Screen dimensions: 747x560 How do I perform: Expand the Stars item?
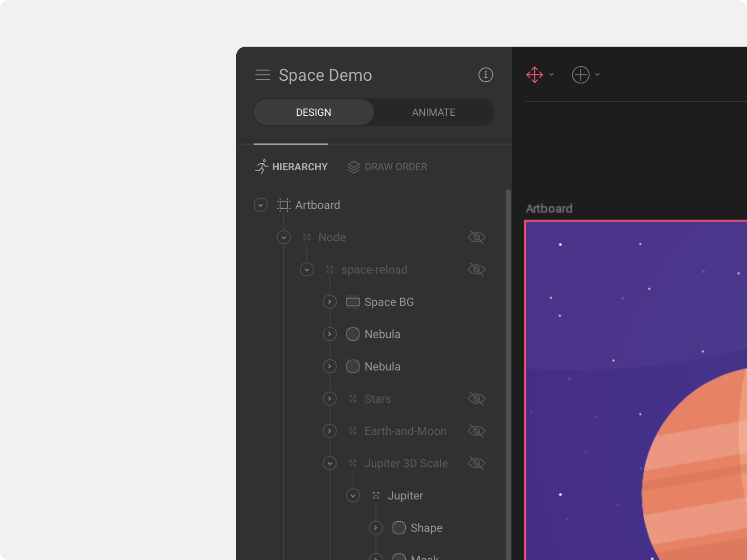pyautogui.click(x=330, y=399)
